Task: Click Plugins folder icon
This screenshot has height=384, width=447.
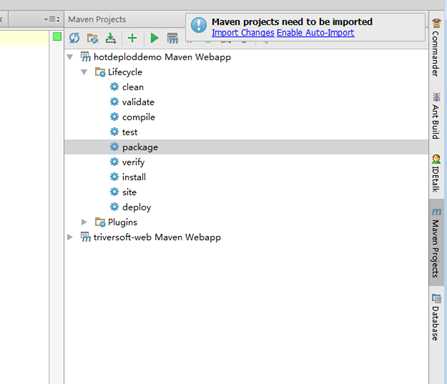Action: 100,222
